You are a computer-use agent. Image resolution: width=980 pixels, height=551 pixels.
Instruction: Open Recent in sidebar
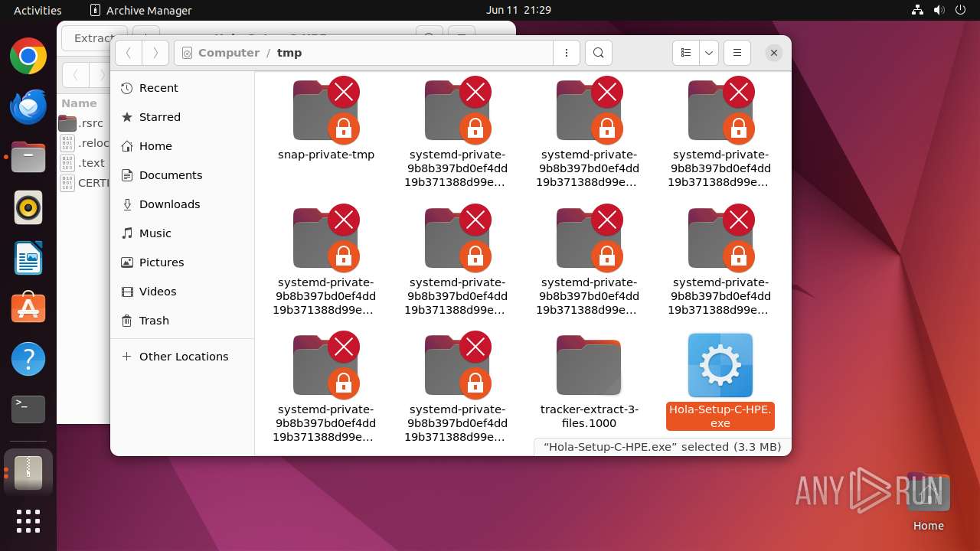(182, 88)
